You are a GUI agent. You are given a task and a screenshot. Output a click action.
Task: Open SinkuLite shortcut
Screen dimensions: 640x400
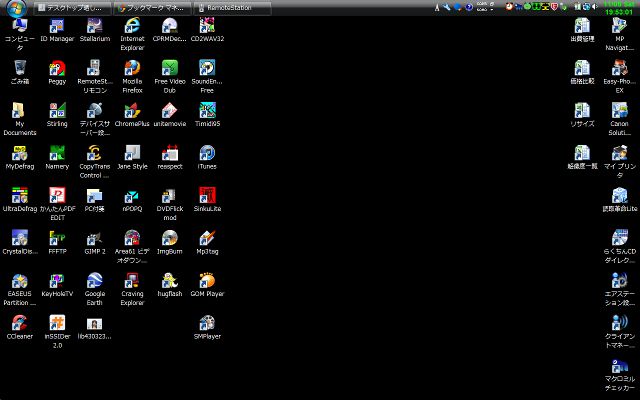[207, 200]
